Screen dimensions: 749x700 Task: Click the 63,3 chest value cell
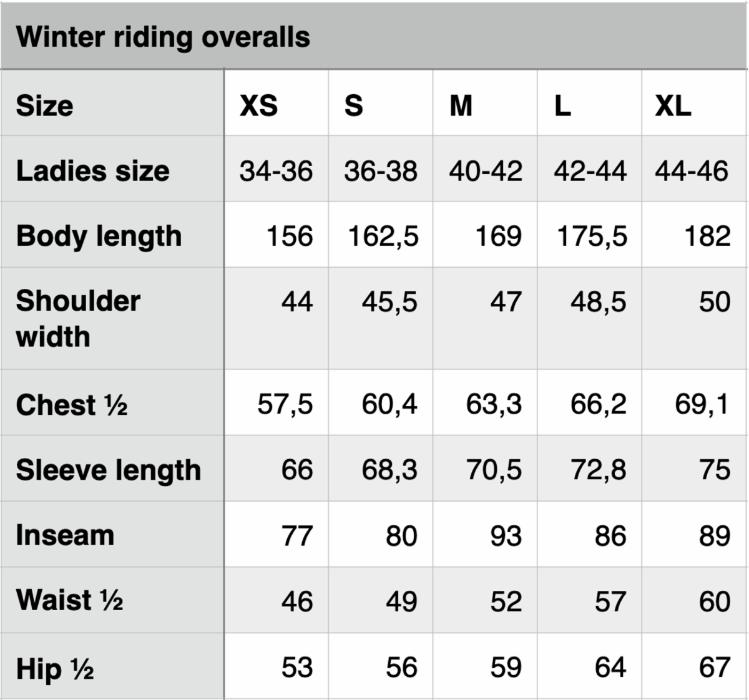[494, 404]
